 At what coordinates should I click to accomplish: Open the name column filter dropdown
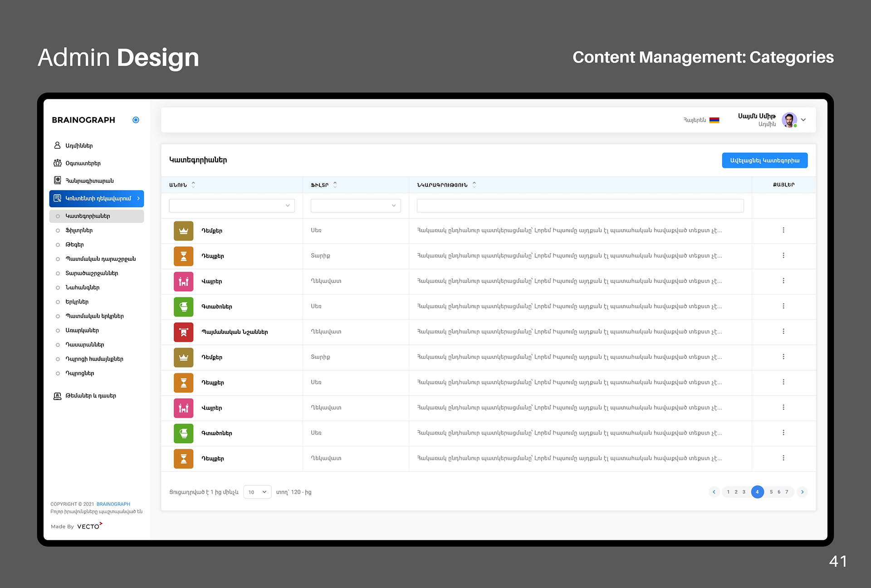point(231,206)
